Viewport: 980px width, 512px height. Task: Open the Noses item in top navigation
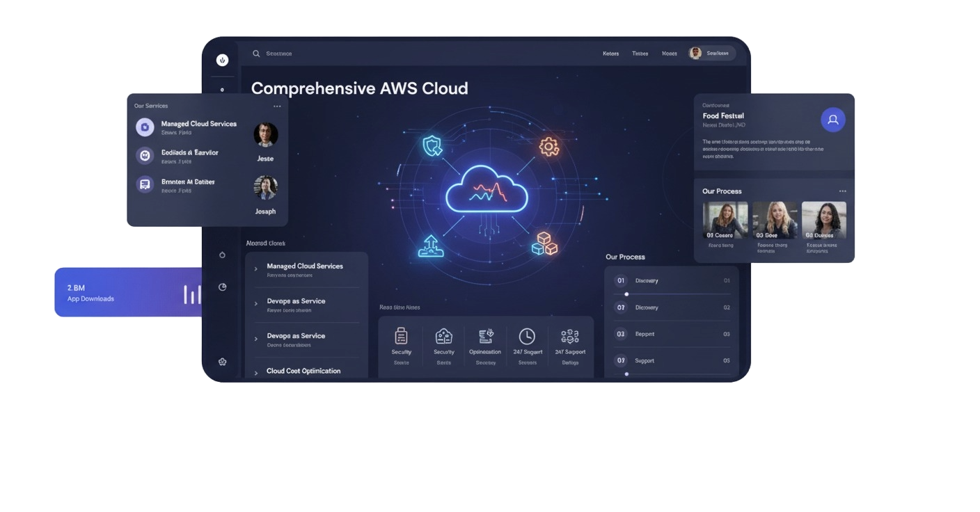669,54
